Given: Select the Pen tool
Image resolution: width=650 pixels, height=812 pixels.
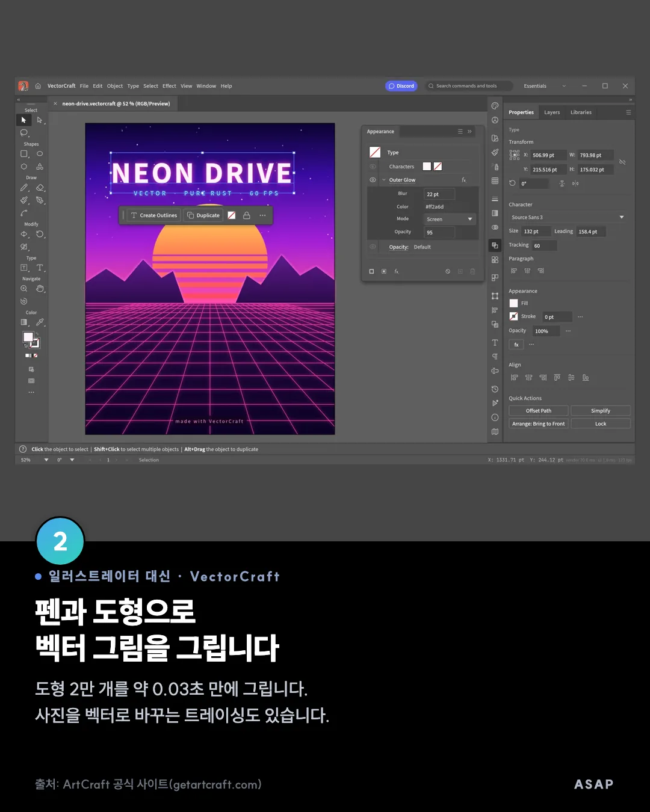Looking at the screenshot, I should pyautogui.click(x=40, y=200).
